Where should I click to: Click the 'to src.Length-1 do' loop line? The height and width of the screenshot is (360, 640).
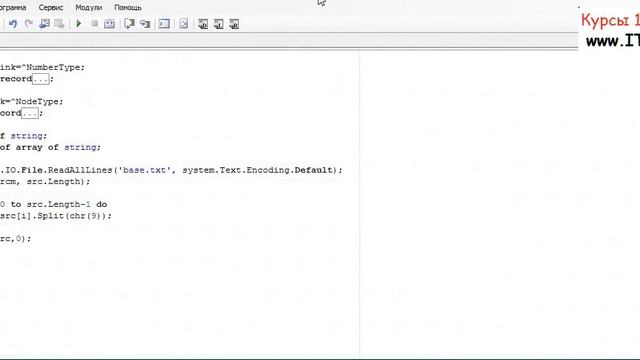[x=59, y=204]
